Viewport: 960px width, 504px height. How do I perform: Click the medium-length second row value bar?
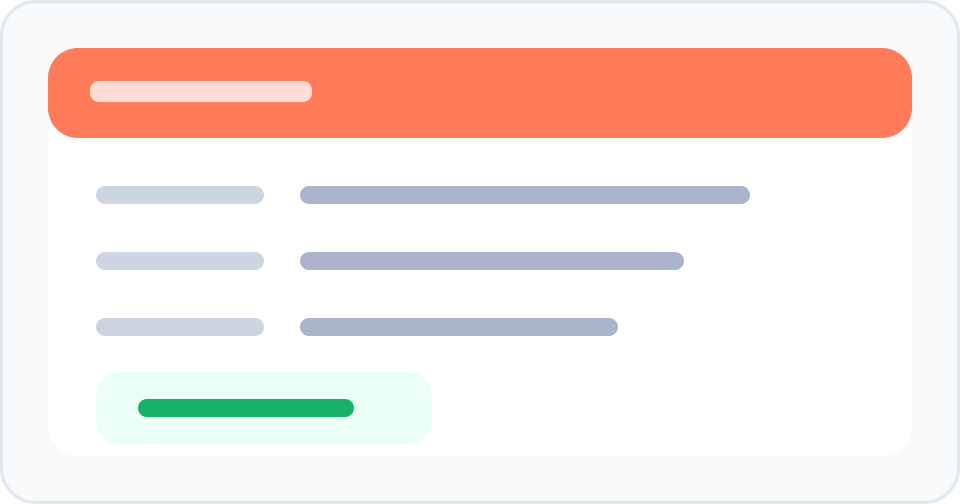click(x=492, y=261)
